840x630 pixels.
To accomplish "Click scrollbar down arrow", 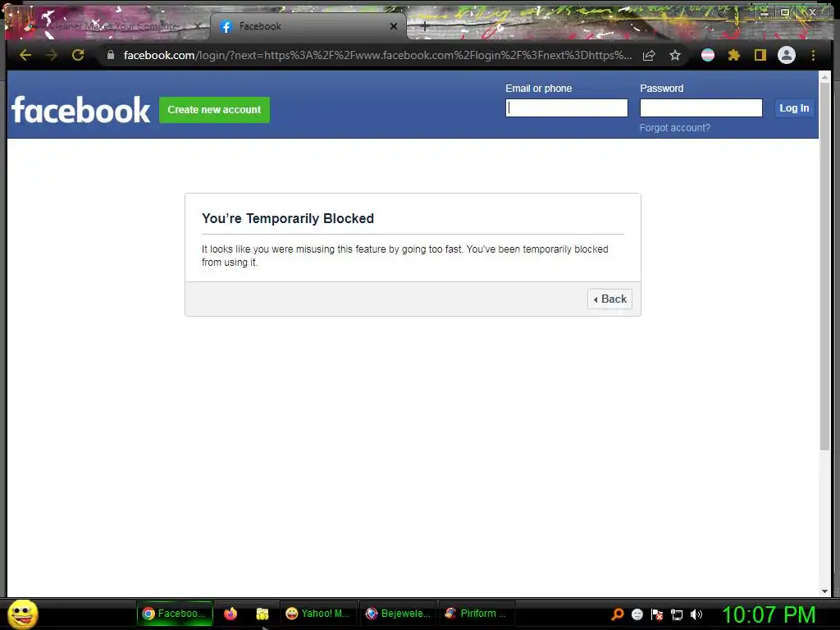I will coord(824,591).
